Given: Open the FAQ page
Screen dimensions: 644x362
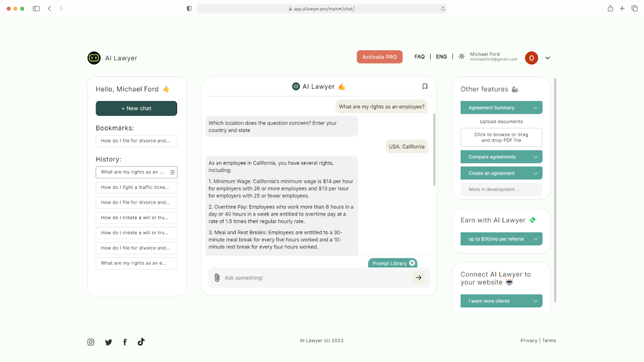Looking at the screenshot, I should click(x=419, y=57).
